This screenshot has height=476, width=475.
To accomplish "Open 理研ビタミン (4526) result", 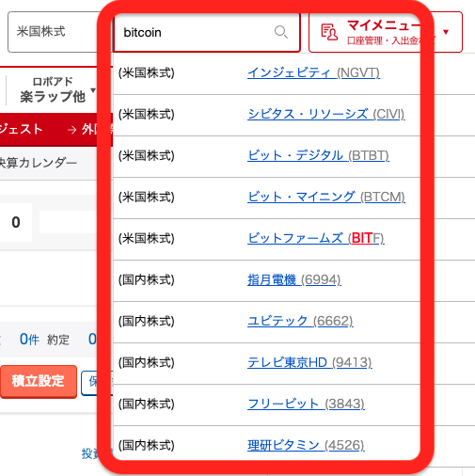I will pos(306,446).
